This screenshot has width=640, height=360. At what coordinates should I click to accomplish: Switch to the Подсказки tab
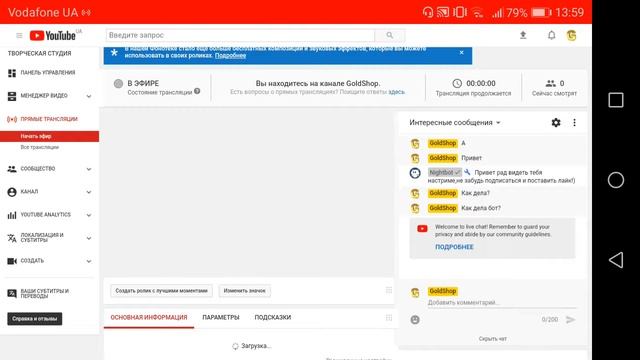coord(273,318)
